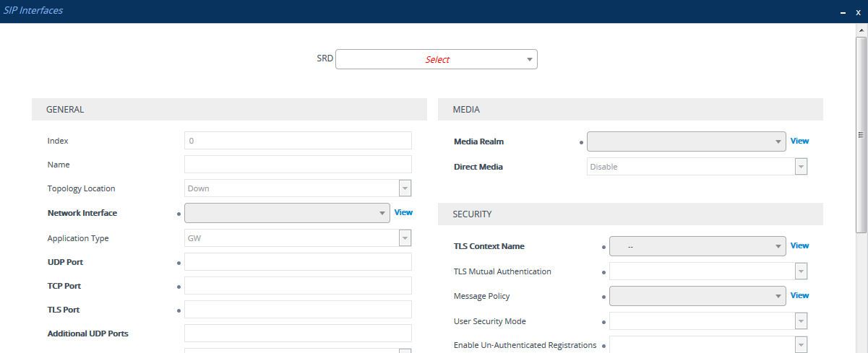Click the scrollbar up arrow
Screen dimensions: 868x353
click(x=861, y=30)
